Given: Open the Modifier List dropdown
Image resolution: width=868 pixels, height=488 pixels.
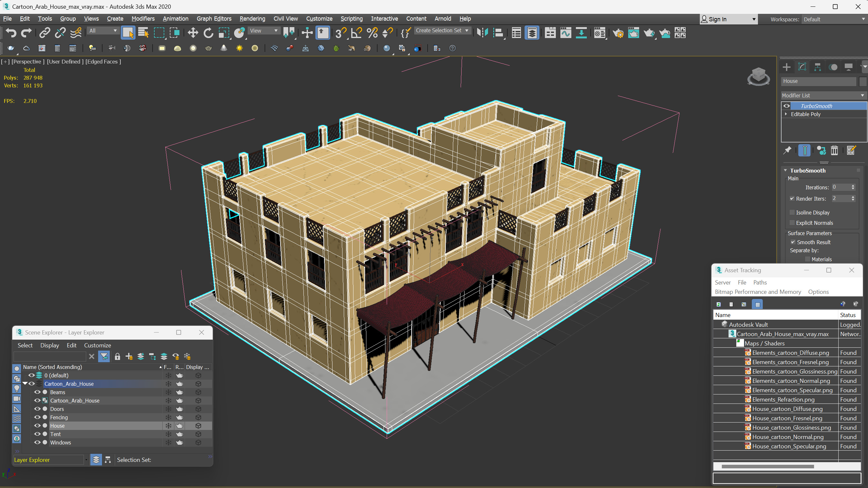Looking at the screenshot, I should [x=823, y=95].
